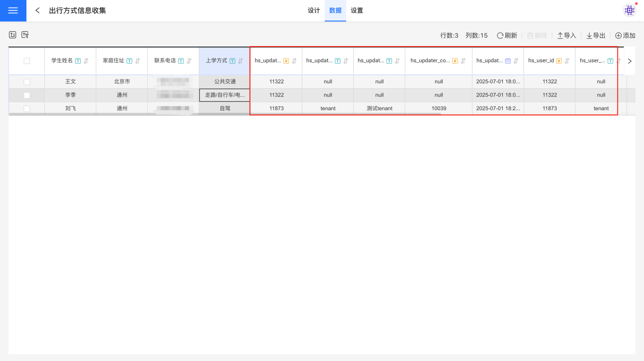Click the back arrow beside the form title
This screenshot has height=361, width=644.
pos(38,11)
